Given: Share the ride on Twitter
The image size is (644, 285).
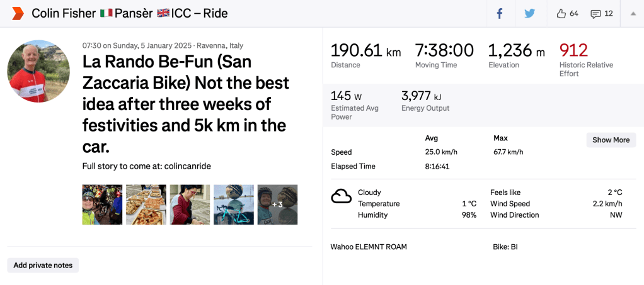Looking at the screenshot, I should (x=530, y=14).
